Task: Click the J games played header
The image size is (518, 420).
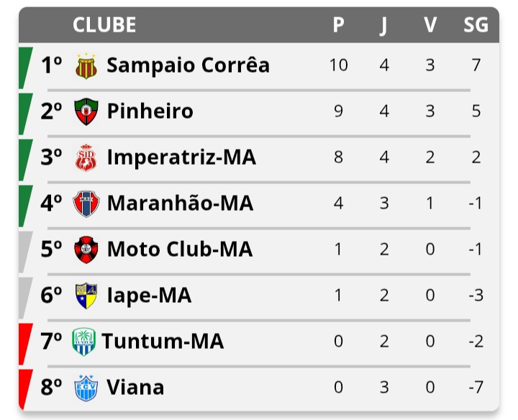Action: (384, 25)
